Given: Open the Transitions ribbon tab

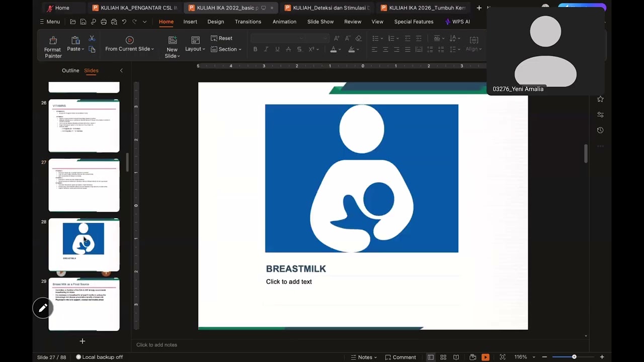Looking at the screenshot, I should tap(248, 22).
